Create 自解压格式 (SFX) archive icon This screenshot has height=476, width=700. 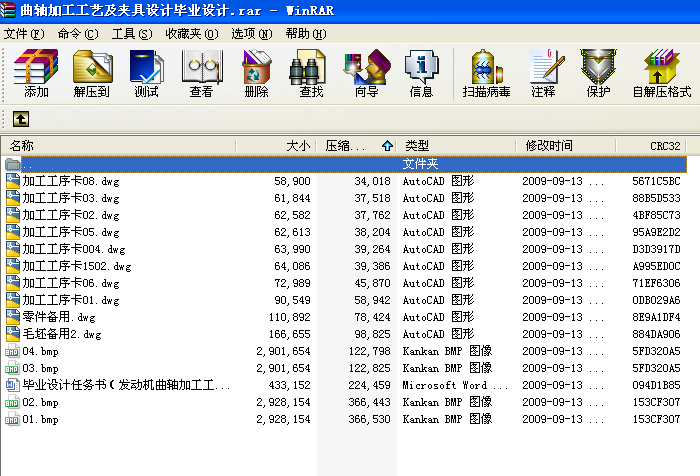(661, 74)
